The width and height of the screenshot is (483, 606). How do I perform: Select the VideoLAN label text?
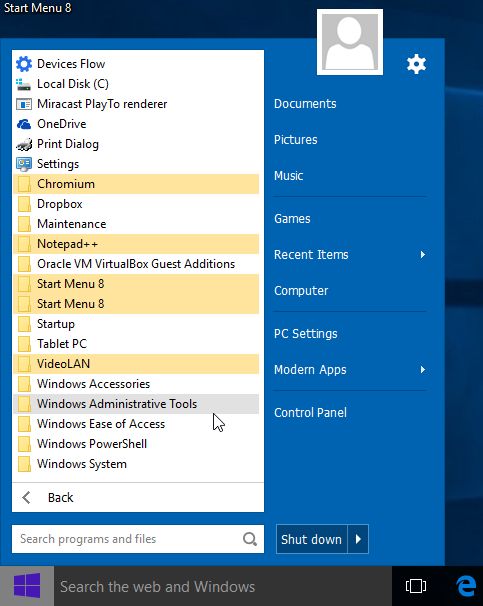point(63,364)
